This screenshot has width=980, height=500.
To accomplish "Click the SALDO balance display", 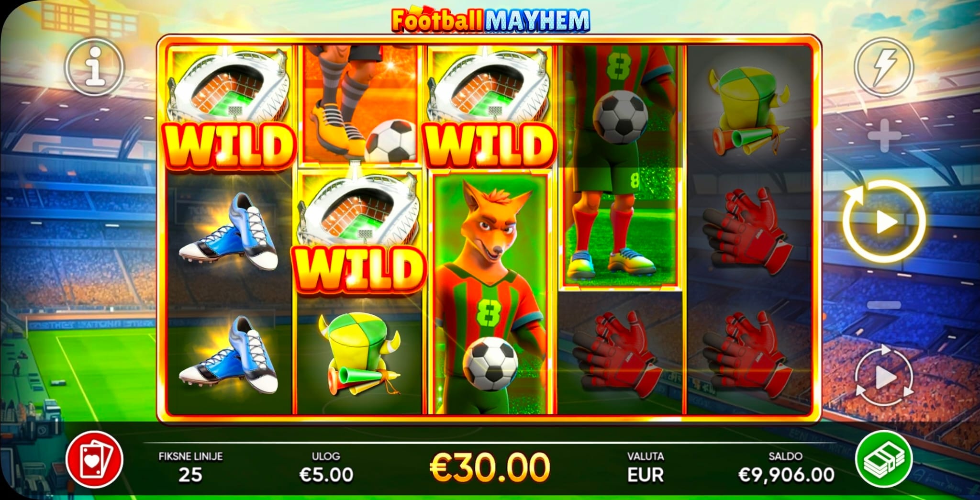I will click(x=786, y=467).
